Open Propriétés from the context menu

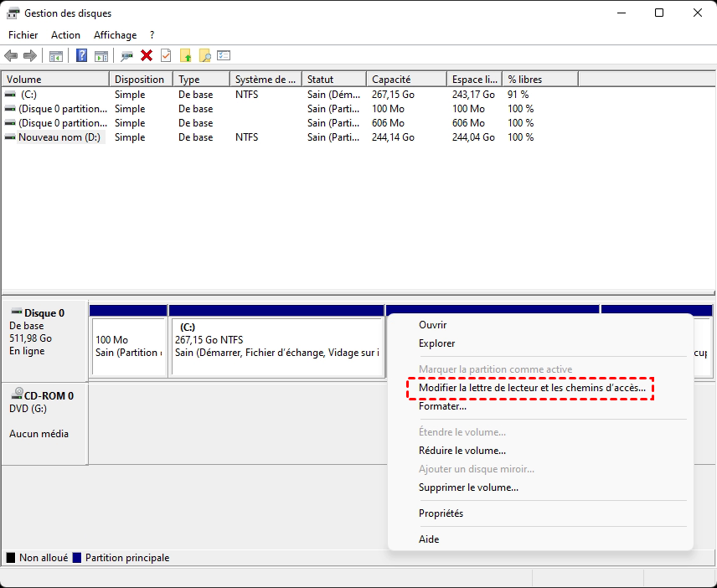tap(441, 513)
